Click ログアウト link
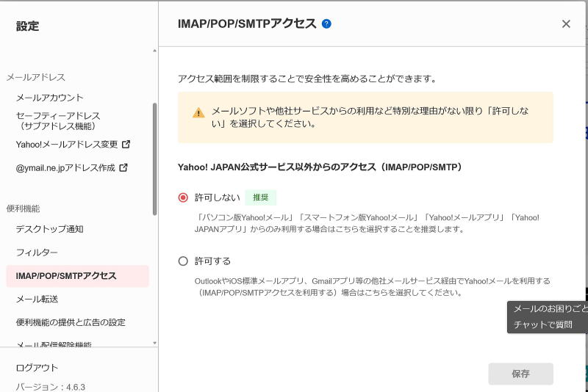Screen dimensions: 588x392 (x=37, y=368)
